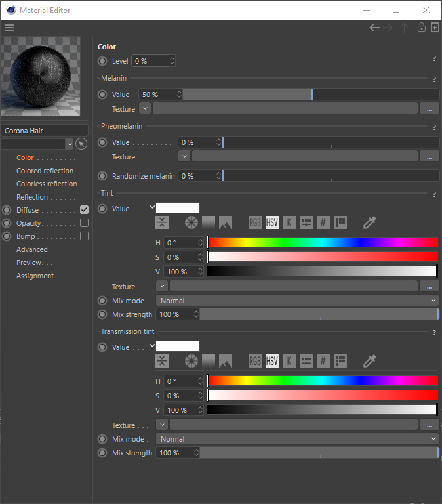Open Tint Mix mode Normal dropdown

(x=297, y=301)
